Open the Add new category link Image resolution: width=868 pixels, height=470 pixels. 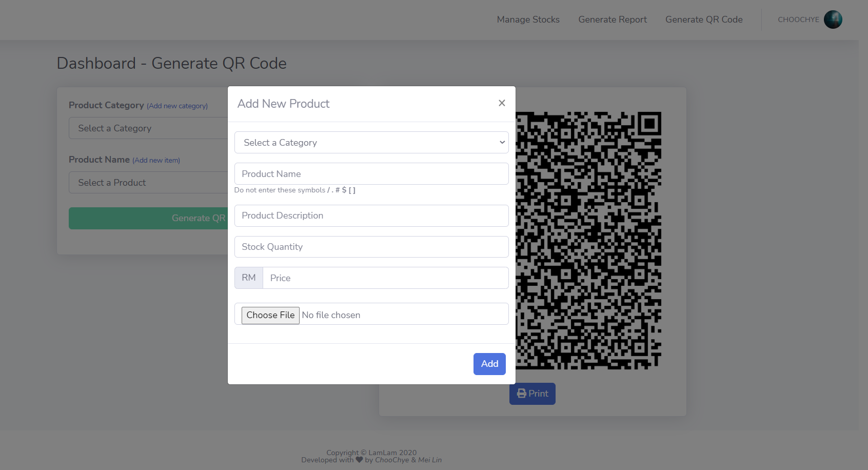pyautogui.click(x=177, y=106)
